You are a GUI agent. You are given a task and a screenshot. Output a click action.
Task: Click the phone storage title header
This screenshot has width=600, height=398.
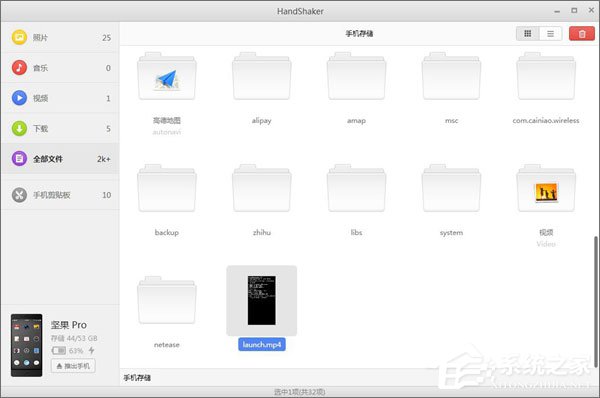(x=359, y=34)
